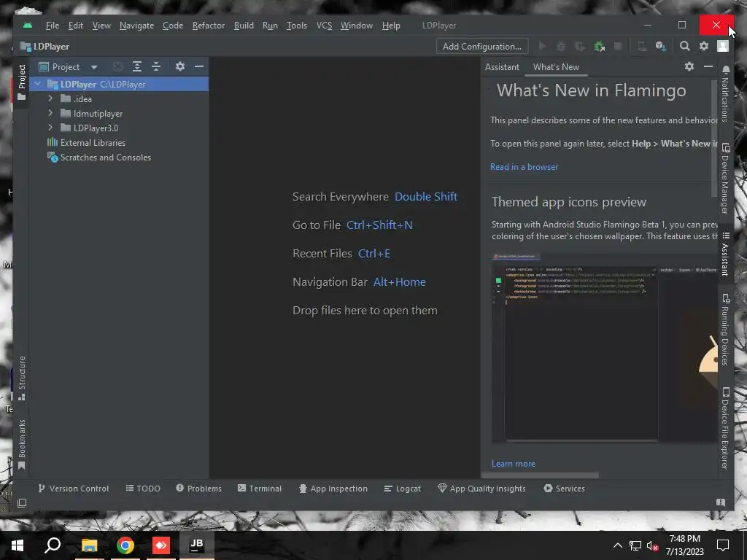Hide the Project panel with minus icon
Screen dimensions: 747x560
point(199,66)
